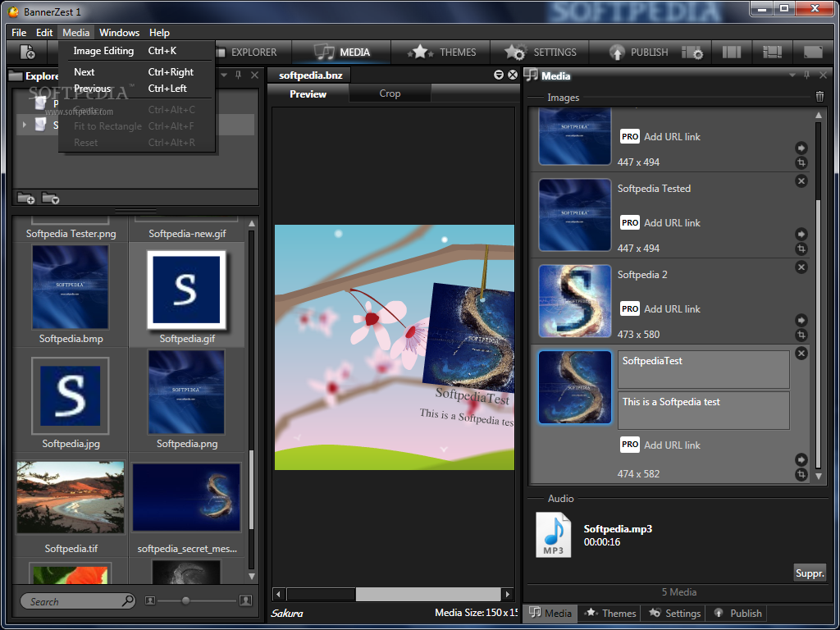Select the stacked-panel layout icon in toolbar
This screenshot has height=630, width=840.
pos(772,52)
